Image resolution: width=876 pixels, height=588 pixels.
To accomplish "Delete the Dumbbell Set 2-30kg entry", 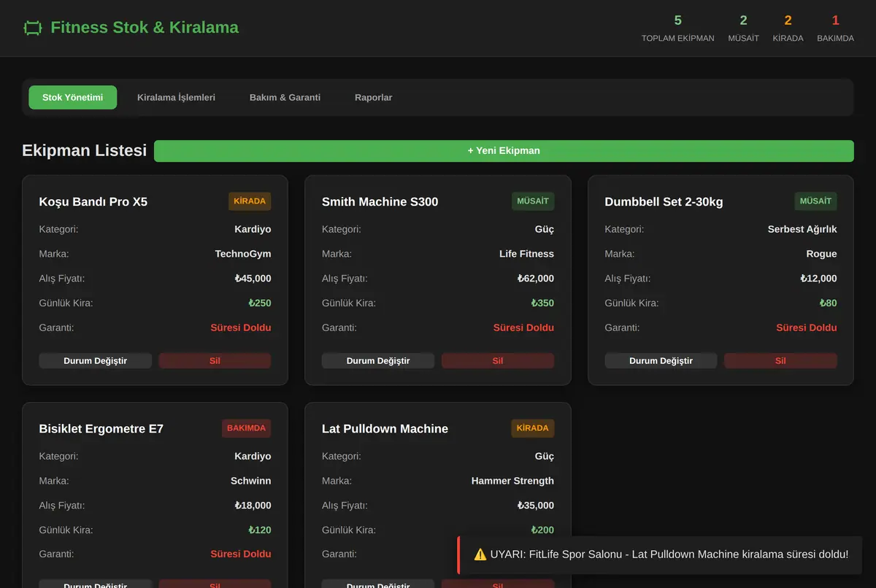I will (x=780, y=360).
